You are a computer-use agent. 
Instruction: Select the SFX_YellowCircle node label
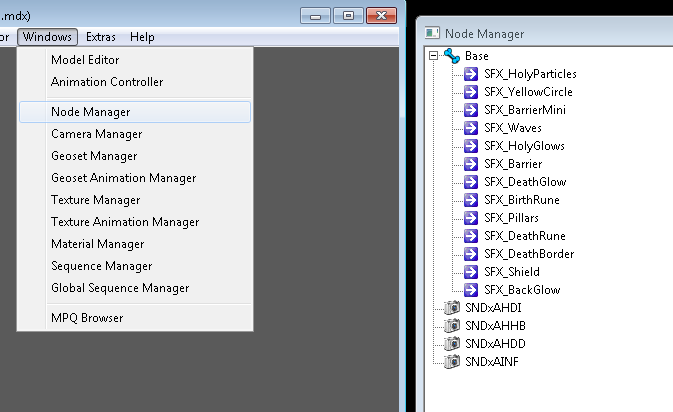pyautogui.click(x=528, y=92)
